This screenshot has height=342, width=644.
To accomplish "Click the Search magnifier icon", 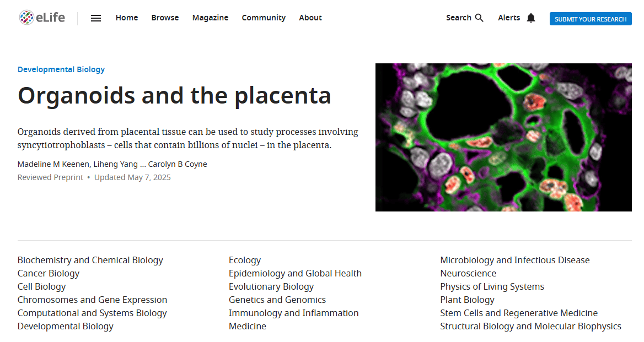I will click(479, 18).
